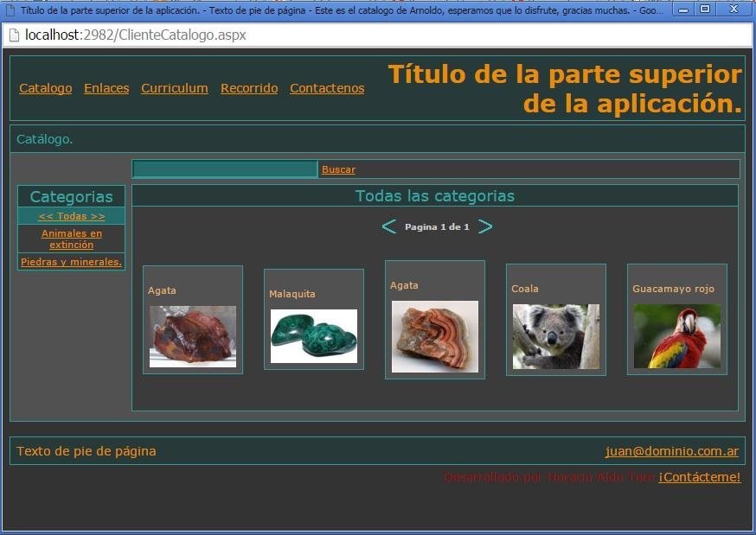Open the Agata product thumbnail on the left
The width and height of the screenshot is (756, 535).
point(191,337)
